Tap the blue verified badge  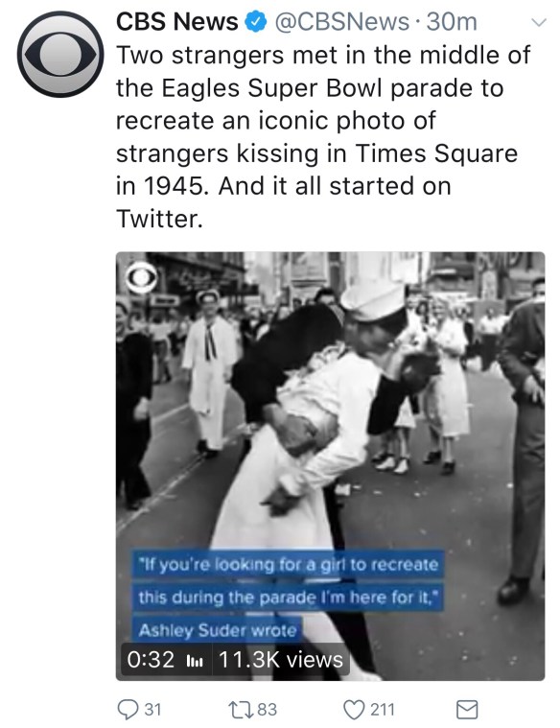click(256, 22)
